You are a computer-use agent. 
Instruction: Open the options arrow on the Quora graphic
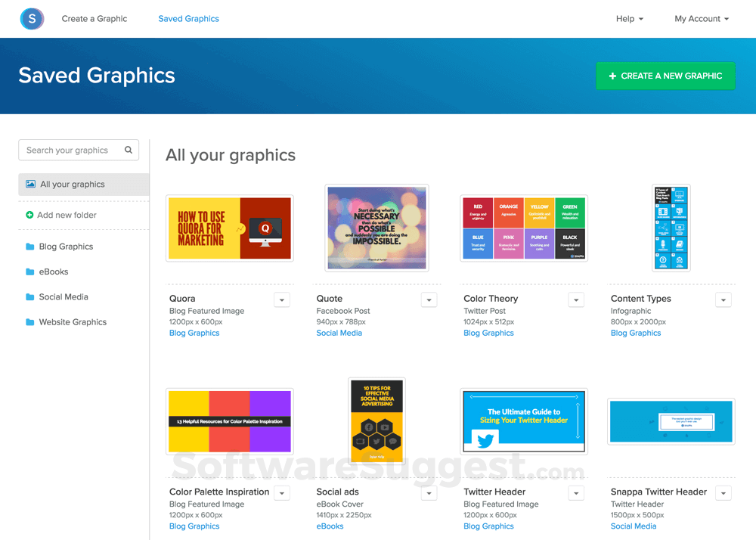[282, 299]
